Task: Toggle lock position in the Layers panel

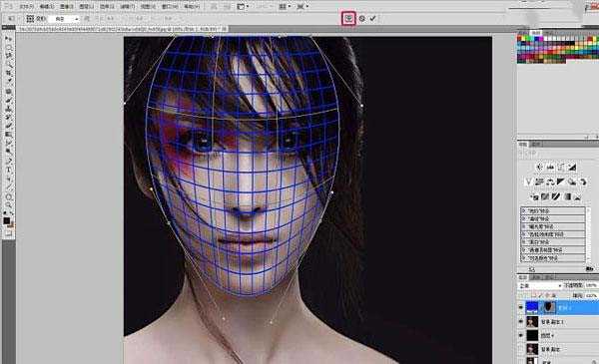Action: click(x=546, y=295)
